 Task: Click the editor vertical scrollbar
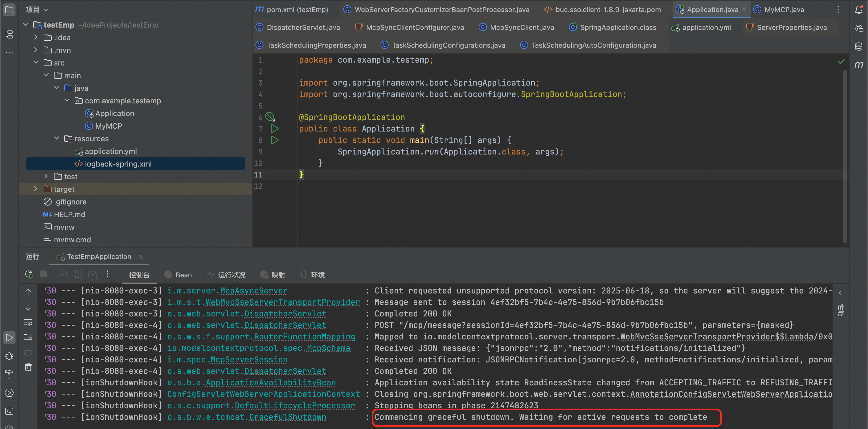[x=845, y=157]
